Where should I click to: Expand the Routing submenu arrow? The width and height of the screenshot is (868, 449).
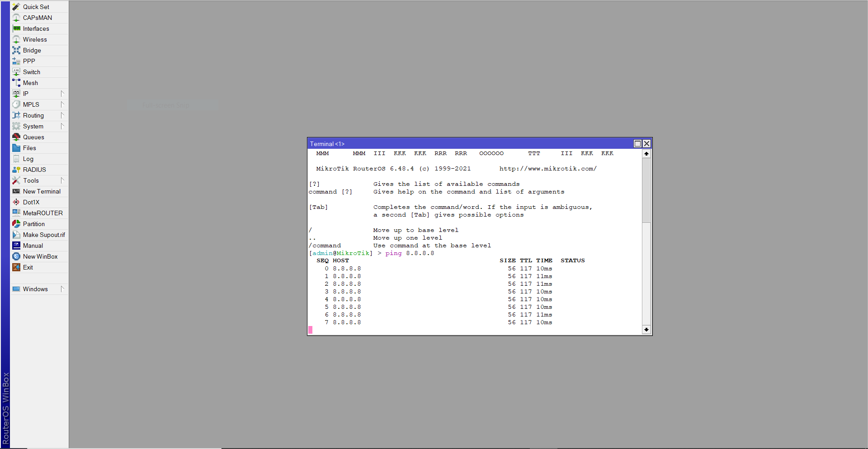point(62,115)
